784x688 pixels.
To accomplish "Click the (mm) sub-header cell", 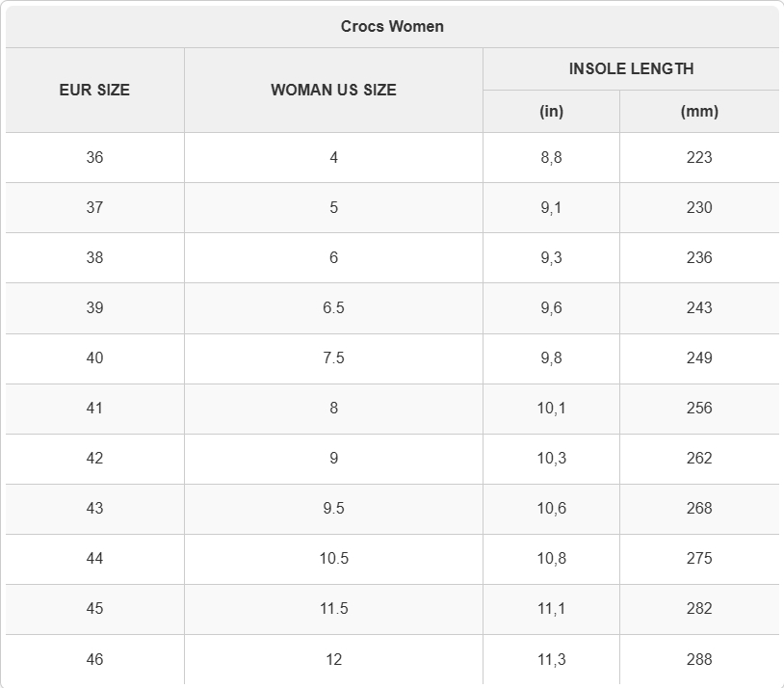I will 699,112.
